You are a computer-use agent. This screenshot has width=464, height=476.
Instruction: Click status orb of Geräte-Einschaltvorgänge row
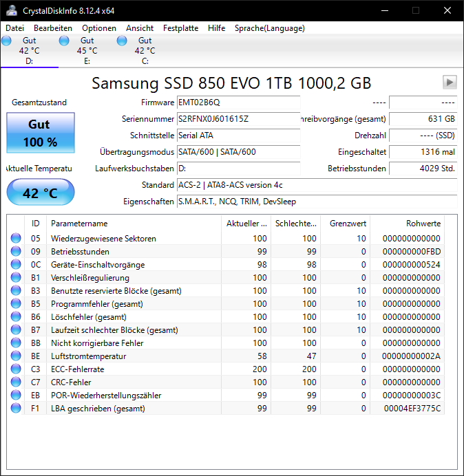point(16,264)
